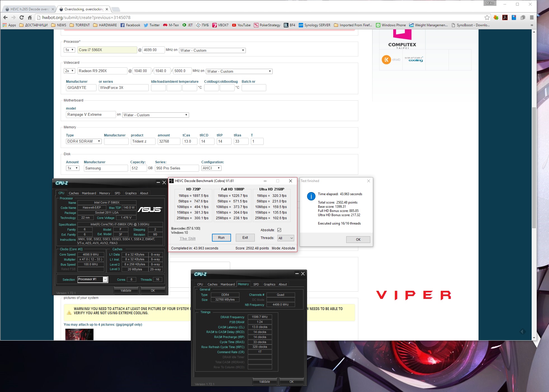Open the Chrome menu (hamburger) icon

click(x=532, y=17)
